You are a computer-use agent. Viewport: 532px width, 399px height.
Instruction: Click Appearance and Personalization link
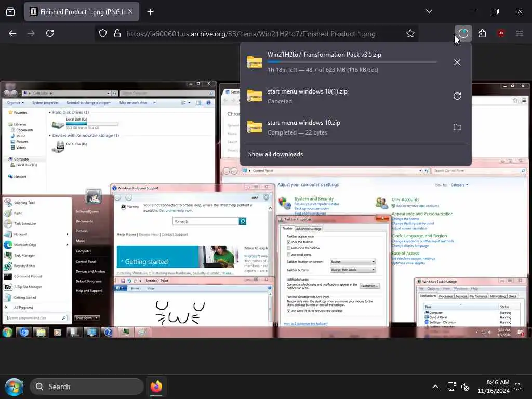422,214
